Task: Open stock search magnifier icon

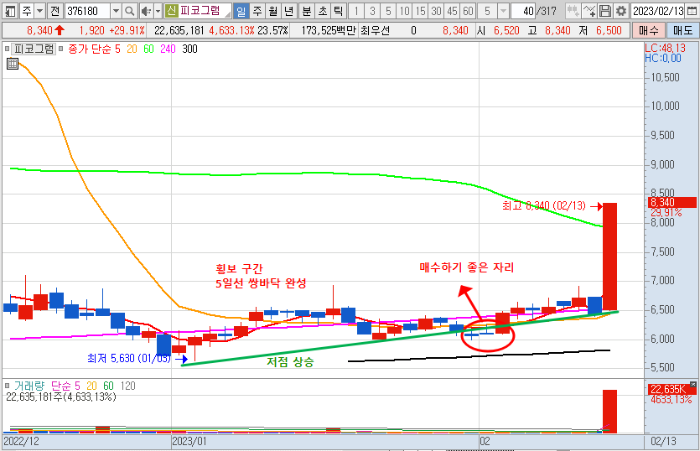Action: click(x=129, y=11)
